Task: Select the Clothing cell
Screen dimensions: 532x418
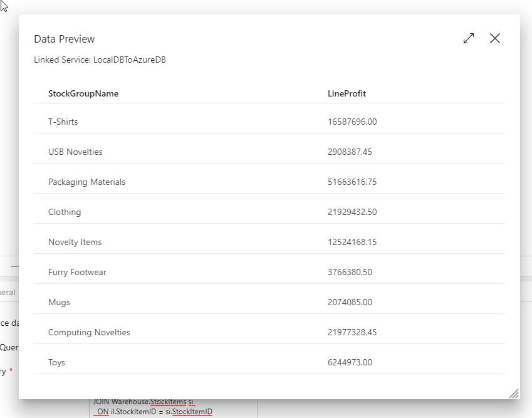Action: (65, 212)
